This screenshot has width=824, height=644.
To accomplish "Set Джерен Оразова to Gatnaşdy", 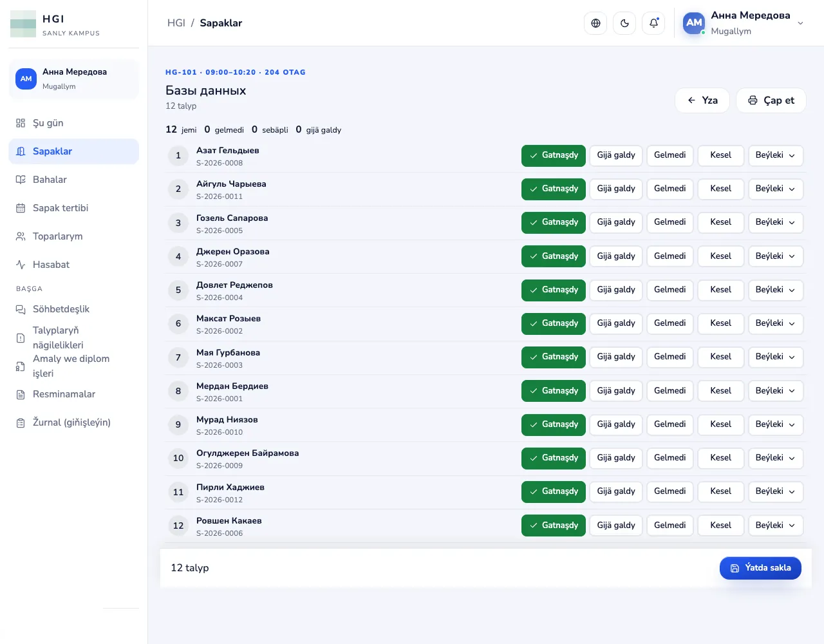I will pos(554,256).
